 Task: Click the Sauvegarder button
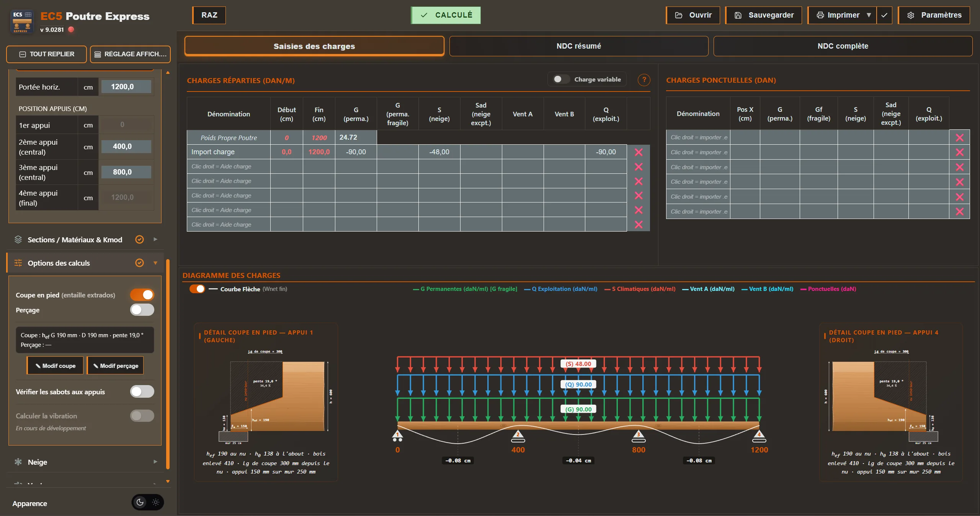[x=764, y=15]
